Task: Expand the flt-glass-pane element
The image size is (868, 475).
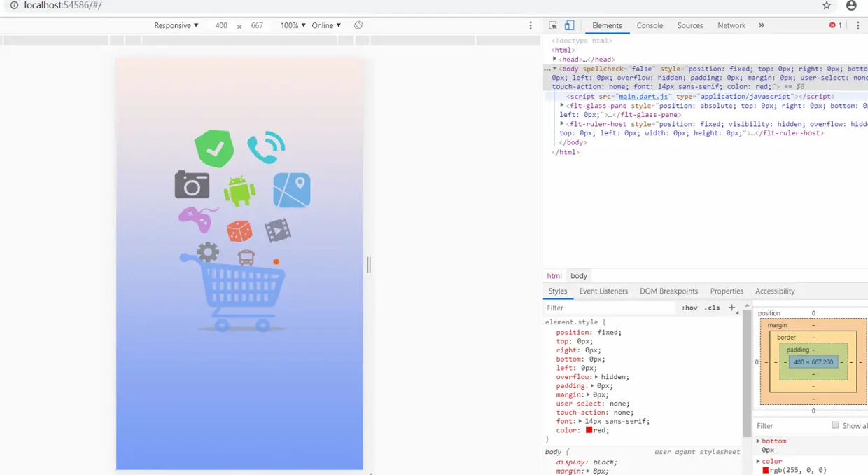Action: click(563, 106)
